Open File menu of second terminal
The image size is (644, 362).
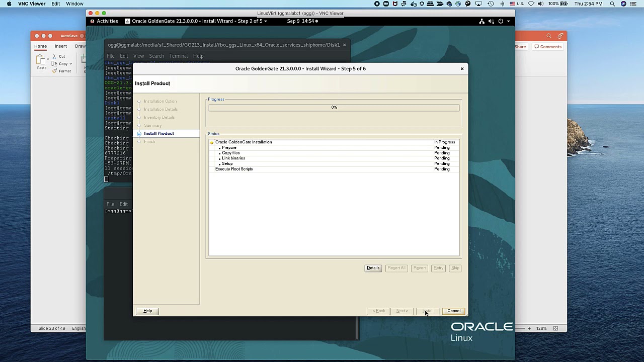point(110,204)
